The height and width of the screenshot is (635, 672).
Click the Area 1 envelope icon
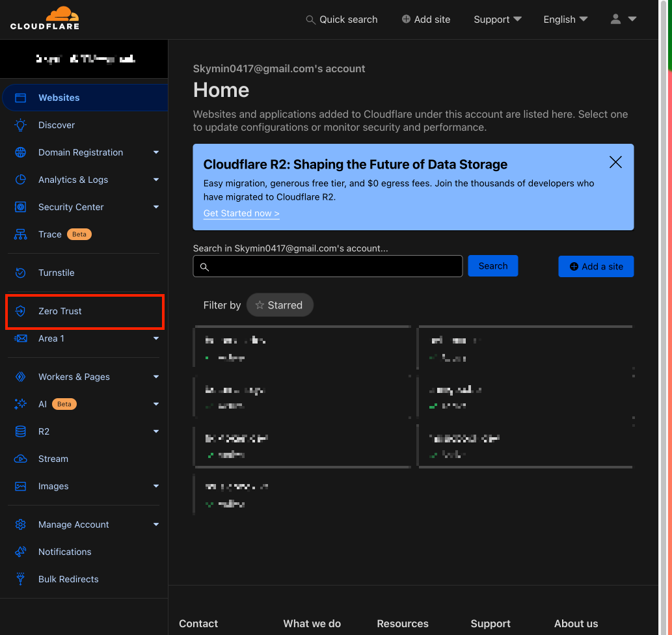coord(21,338)
